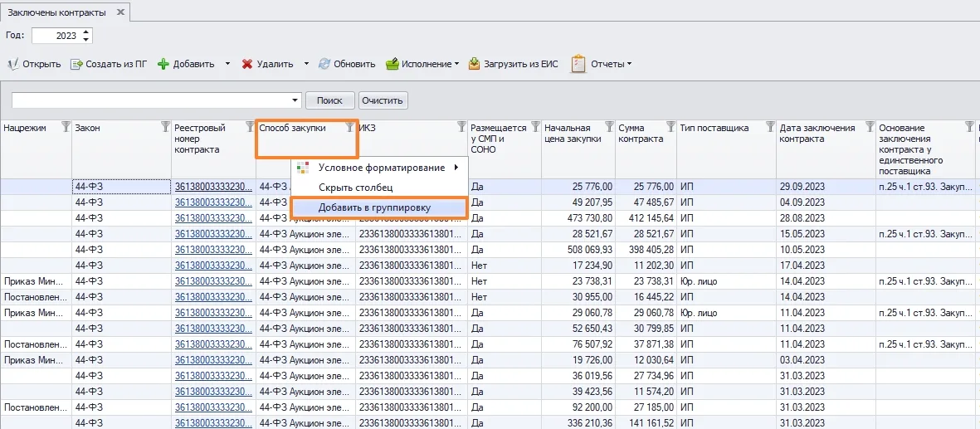This screenshot has height=429, width=980.
Task: Expand the Удалить dropdown arrow
Action: click(x=306, y=64)
